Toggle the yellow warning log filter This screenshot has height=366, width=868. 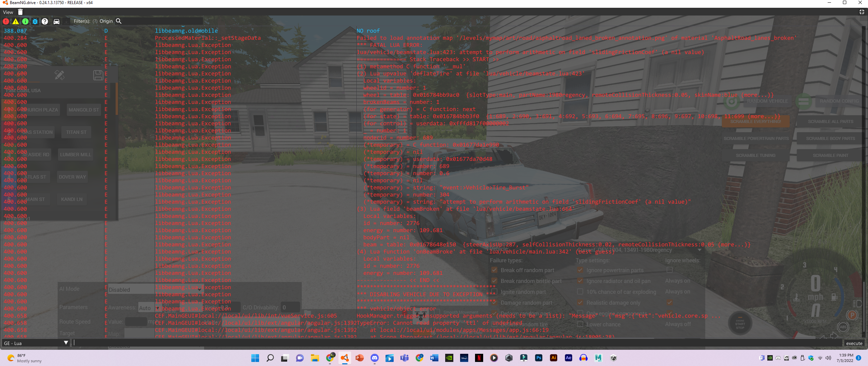coord(16,21)
